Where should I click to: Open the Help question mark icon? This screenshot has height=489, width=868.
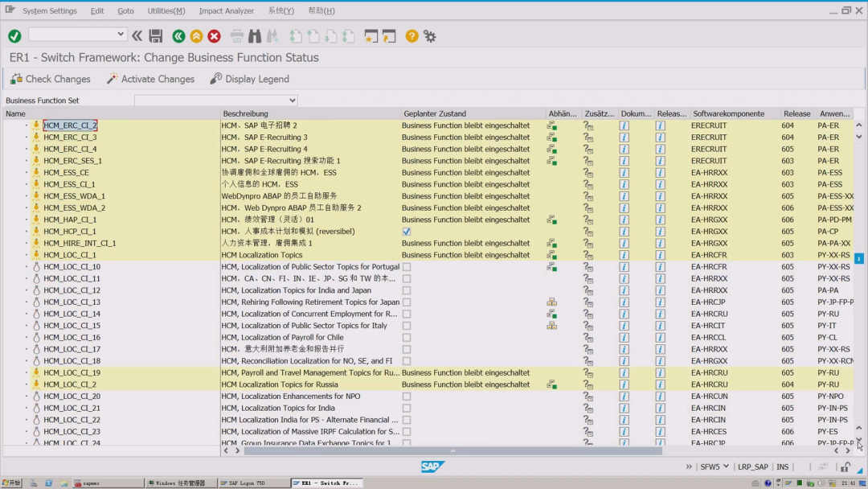tap(411, 36)
